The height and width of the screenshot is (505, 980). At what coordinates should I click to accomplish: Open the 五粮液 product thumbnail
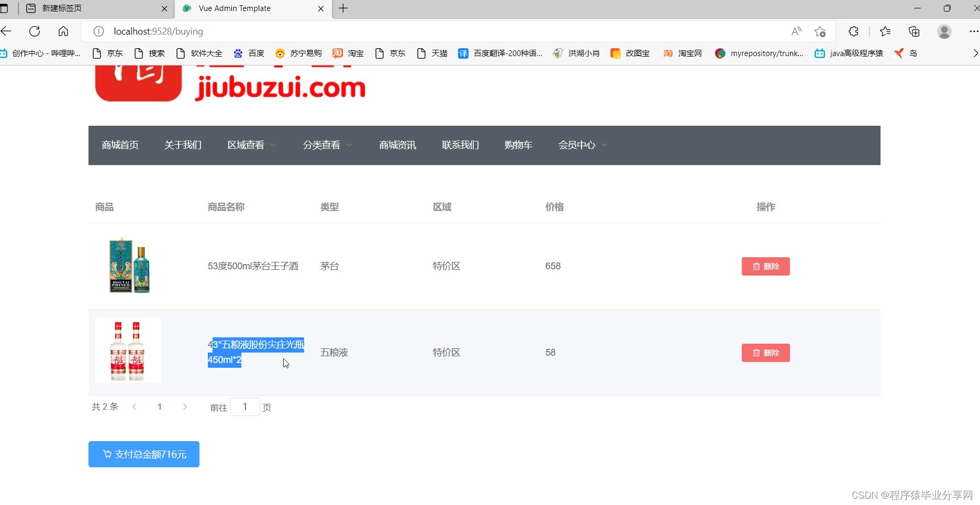[x=128, y=350]
